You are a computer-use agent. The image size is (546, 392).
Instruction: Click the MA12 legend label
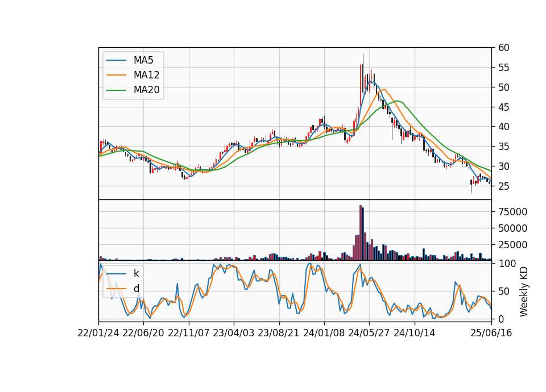pos(146,75)
